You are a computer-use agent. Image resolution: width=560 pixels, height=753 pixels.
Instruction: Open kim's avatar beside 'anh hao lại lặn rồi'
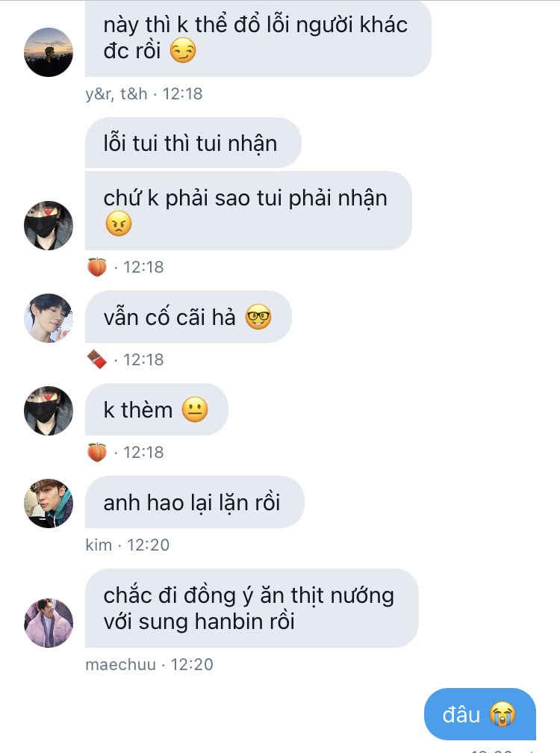pos(49,503)
